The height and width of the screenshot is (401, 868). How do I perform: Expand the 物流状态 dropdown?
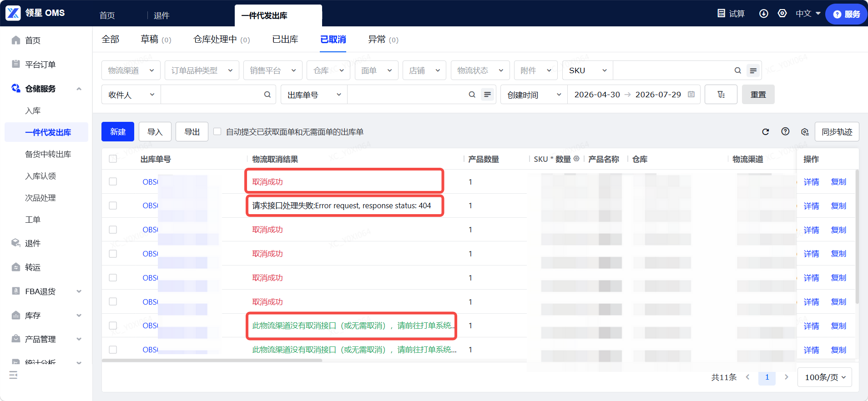coord(480,70)
